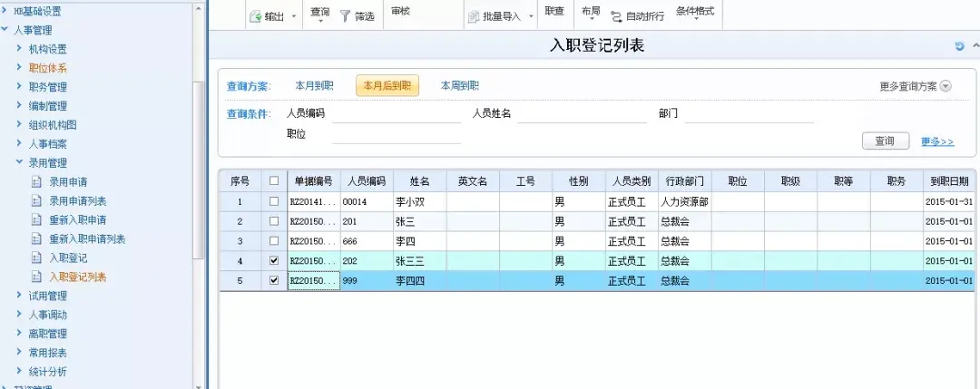The height and width of the screenshot is (389, 980).
Task: Uncheck the box for 李四四 row
Action: 274,281
